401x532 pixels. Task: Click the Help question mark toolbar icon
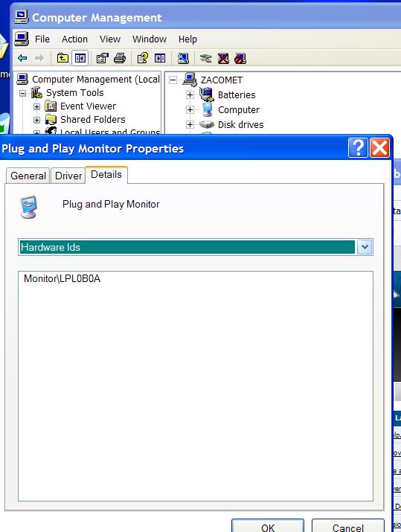click(143, 58)
